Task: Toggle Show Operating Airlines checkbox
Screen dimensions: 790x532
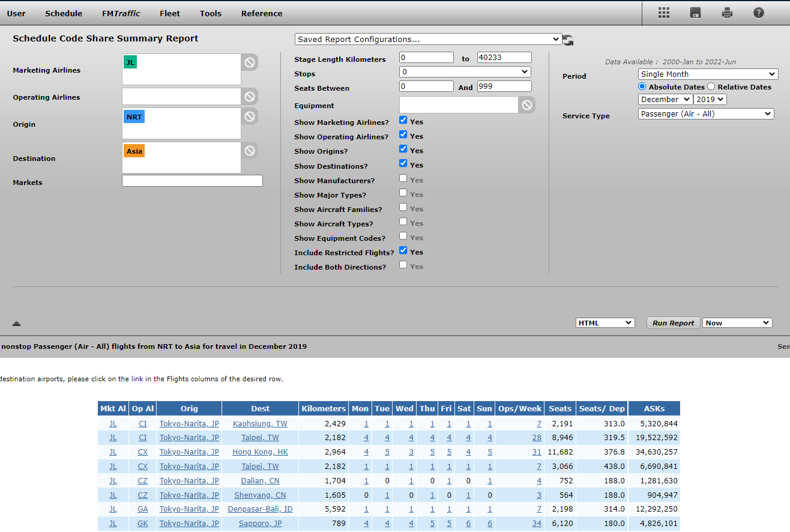Action: pyautogui.click(x=403, y=135)
